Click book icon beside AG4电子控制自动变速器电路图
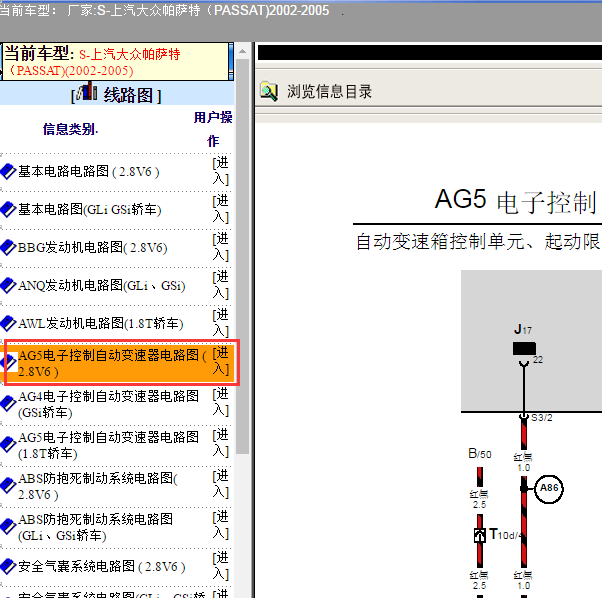 [x=8, y=404]
